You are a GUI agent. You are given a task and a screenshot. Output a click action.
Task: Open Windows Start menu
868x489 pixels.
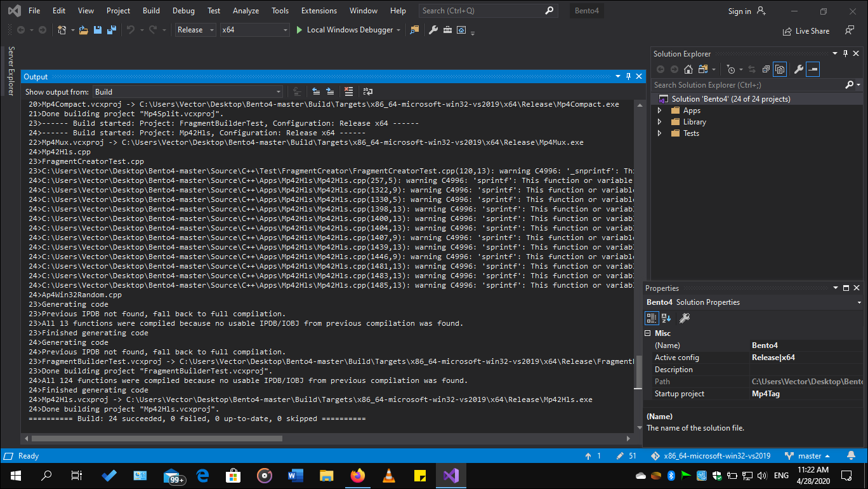coord(15,475)
